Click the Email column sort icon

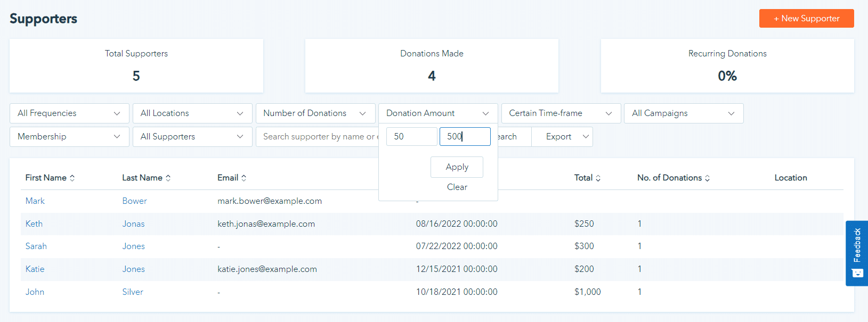[244, 178]
